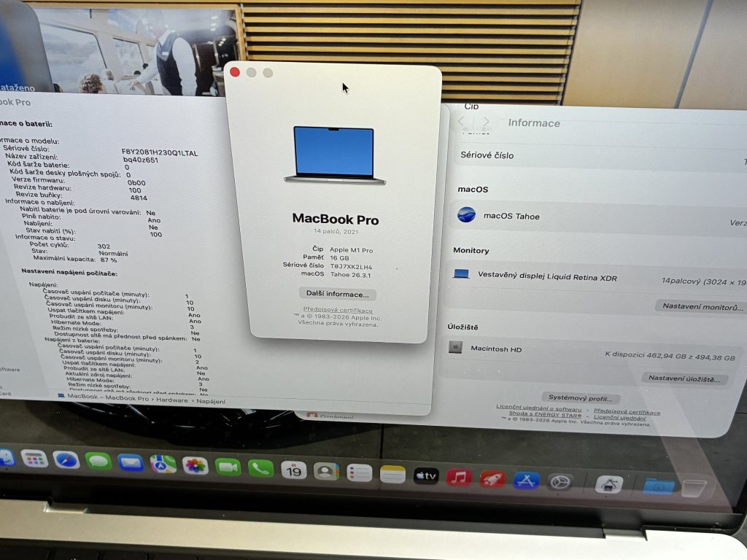Open the yellow Notes app
The height and width of the screenshot is (560, 747).
click(x=392, y=475)
